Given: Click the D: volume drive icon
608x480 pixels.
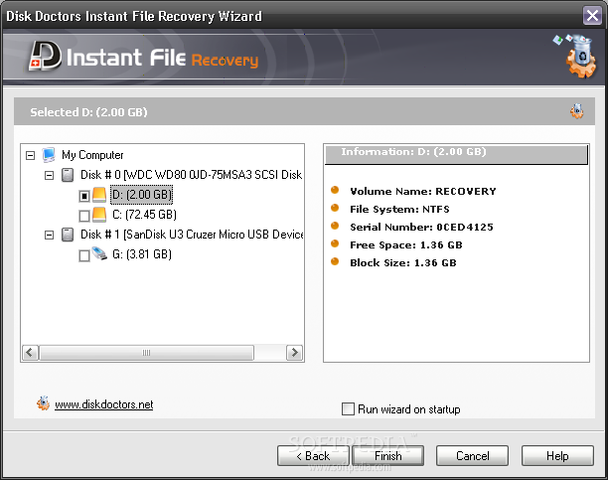Looking at the screenshot, I should pos(99,195).
